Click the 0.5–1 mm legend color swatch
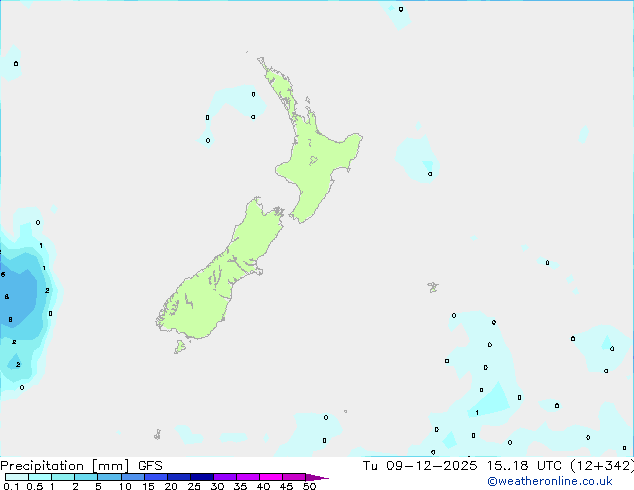The height and width of the screenshot is (490, 634). pyautogui.click(x=40, y=477)
